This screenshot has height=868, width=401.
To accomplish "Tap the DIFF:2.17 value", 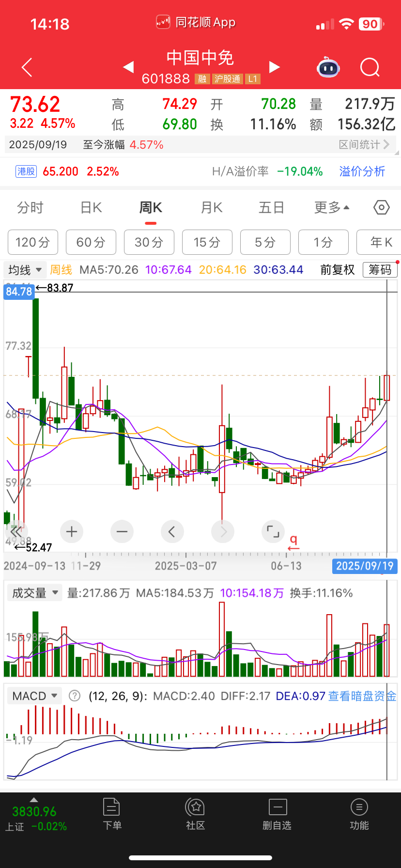I will pos(245,696).
